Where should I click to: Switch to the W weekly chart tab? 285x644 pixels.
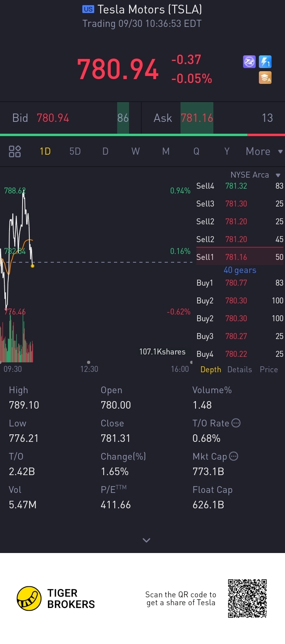[135, 152]
